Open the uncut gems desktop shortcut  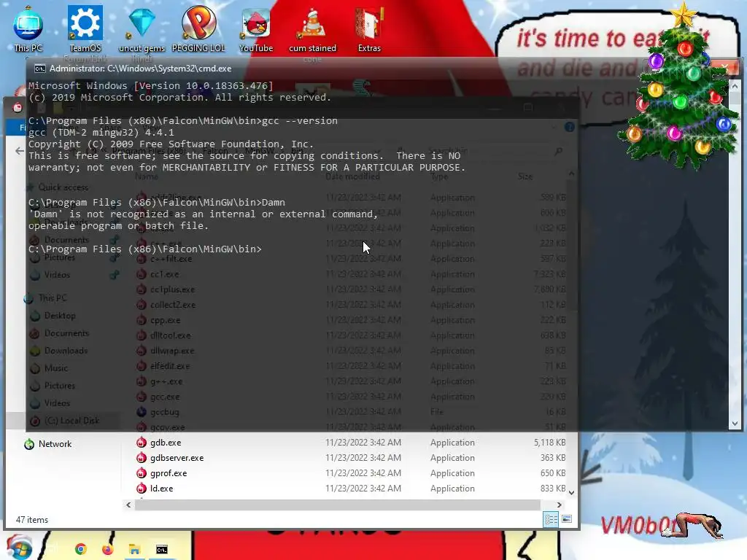[142, 28]
